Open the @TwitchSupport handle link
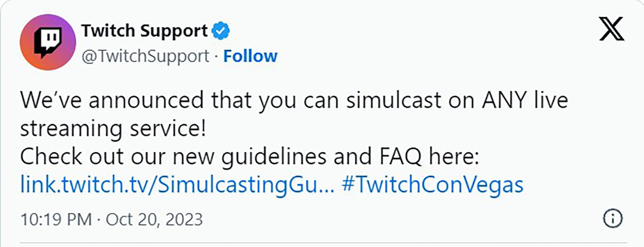The height and width of the screenshot is (247, 644). pos(145,56)
